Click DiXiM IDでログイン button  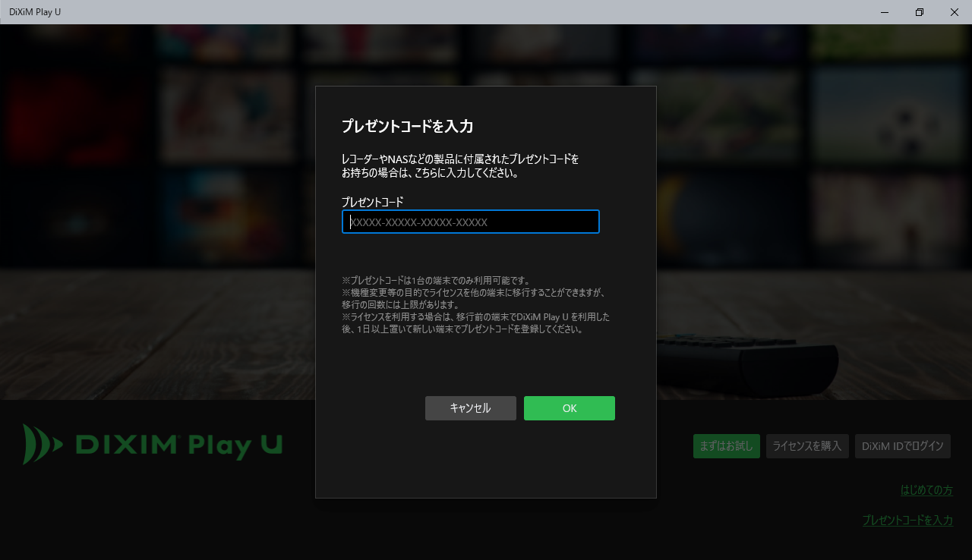(x=903, y=446)
